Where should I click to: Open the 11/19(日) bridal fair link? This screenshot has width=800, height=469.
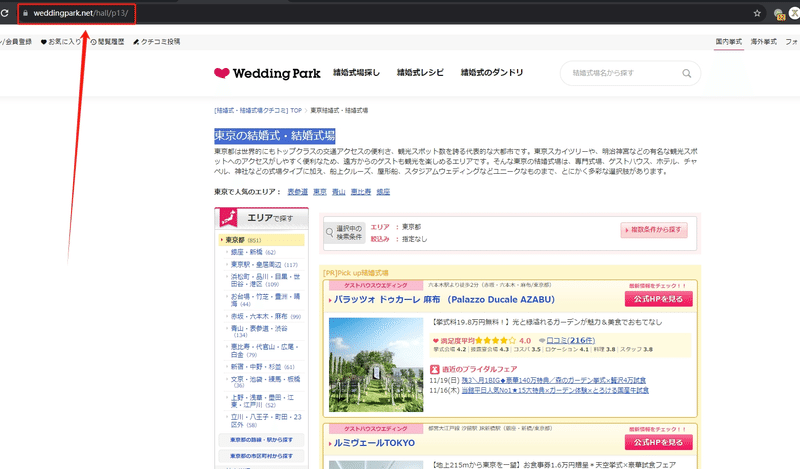554,380
